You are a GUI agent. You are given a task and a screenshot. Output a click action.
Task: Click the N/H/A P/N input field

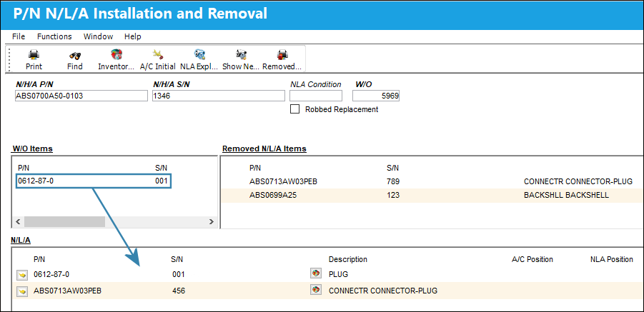coord(81,96)
